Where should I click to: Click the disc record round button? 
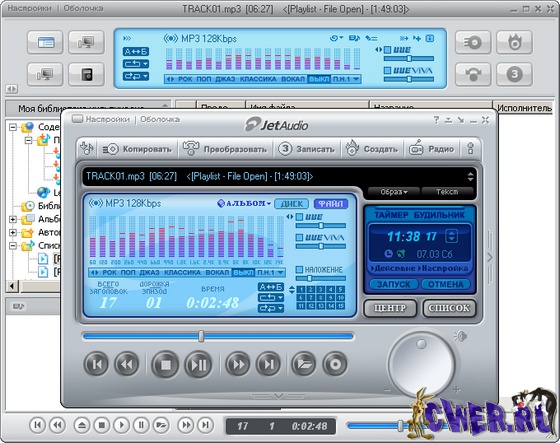point(335,364)
